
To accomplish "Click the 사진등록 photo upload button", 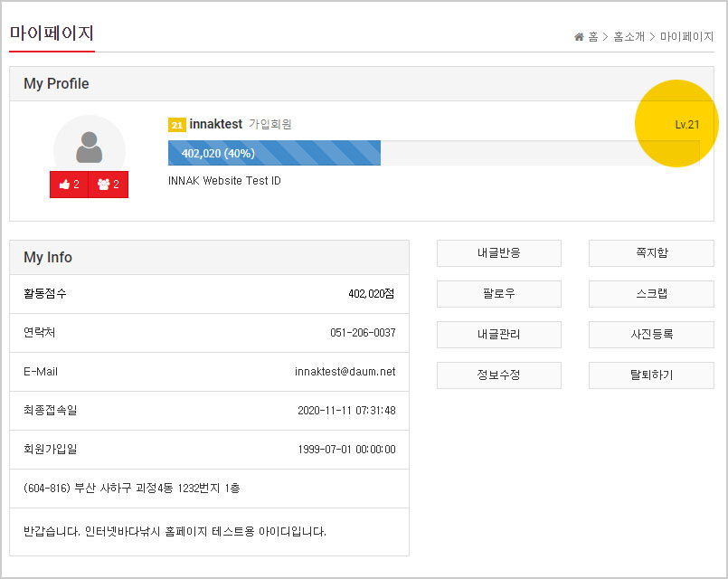I will [651, 335].
